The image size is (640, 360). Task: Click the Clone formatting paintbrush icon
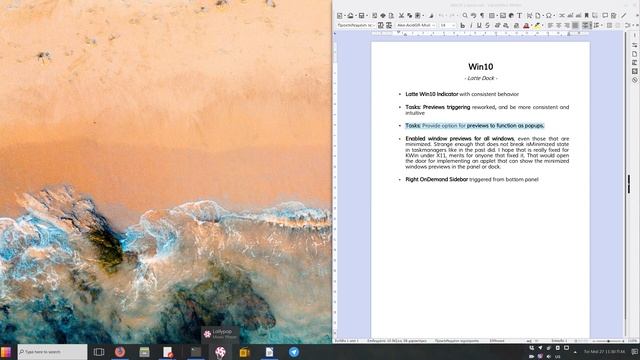(x=431, y=16)
